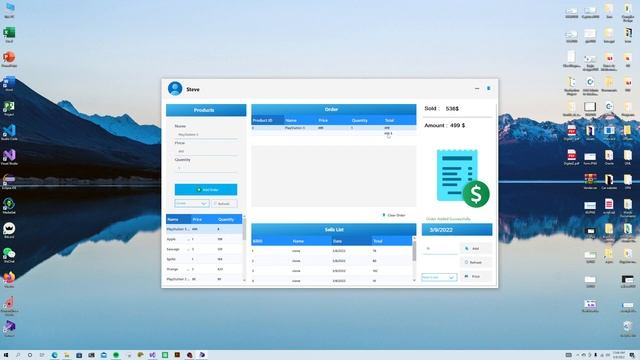
Task: Open WeChat desktop shortcut
Action: 9,255
